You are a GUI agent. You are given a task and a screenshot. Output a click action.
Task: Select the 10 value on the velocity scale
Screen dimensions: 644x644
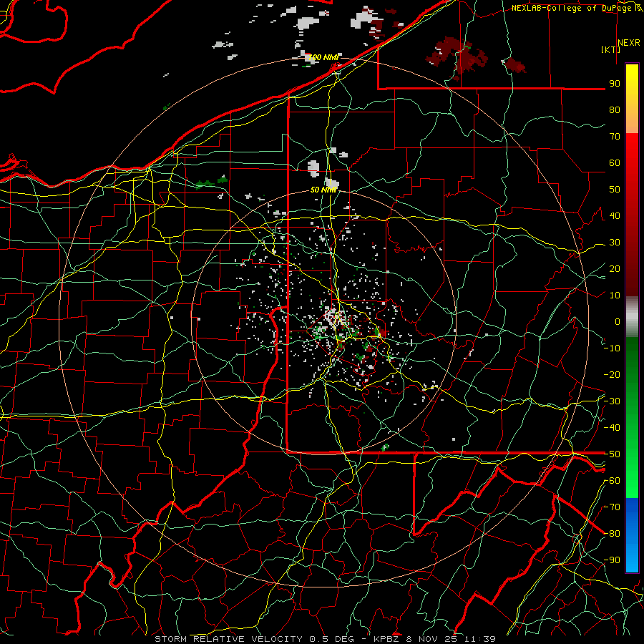click(615, 296)
